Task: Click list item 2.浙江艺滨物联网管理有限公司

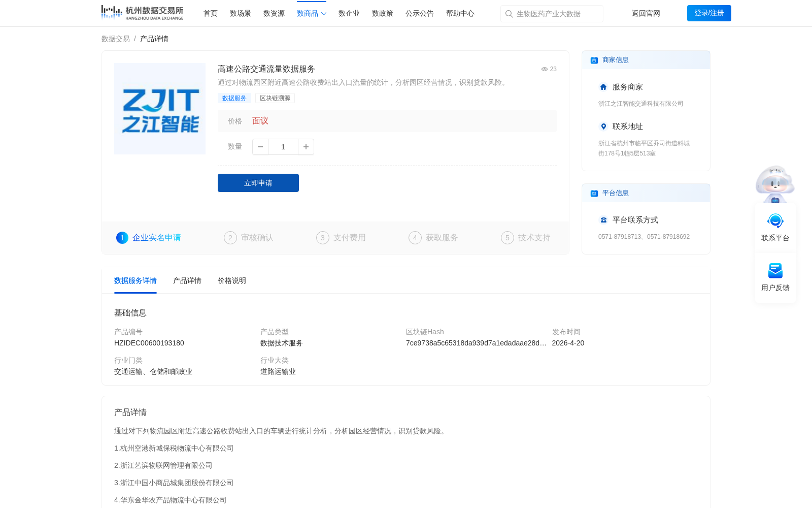Action: point(163,465)
